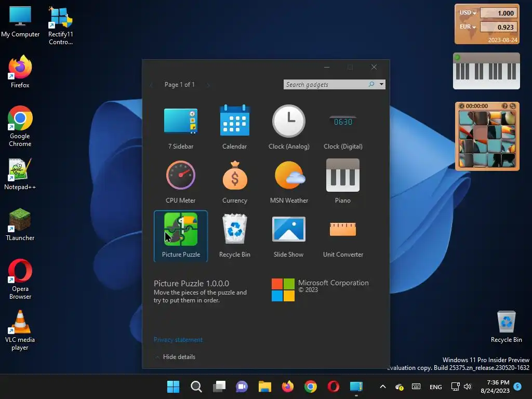Select the Picture Puzzle gadget
The height and width of the screenshot is (399, 532).
click(180, 236)
